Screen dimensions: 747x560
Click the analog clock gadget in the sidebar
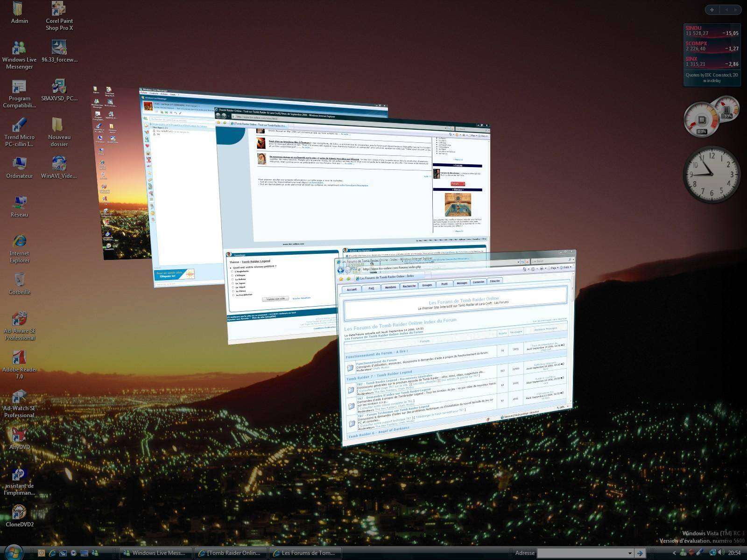click(x=712, y=174)
